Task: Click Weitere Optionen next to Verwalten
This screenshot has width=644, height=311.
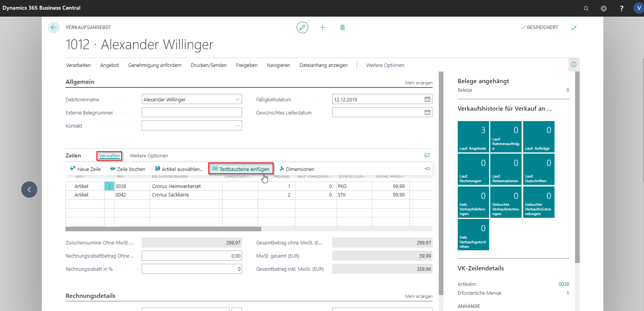Action: (149, 155)
